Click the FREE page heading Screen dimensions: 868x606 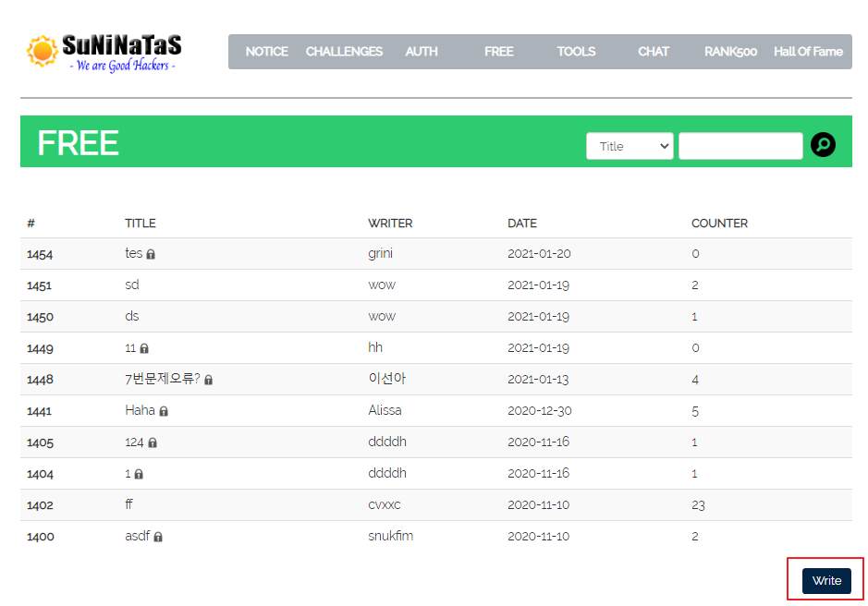click(x=78, y=143)
